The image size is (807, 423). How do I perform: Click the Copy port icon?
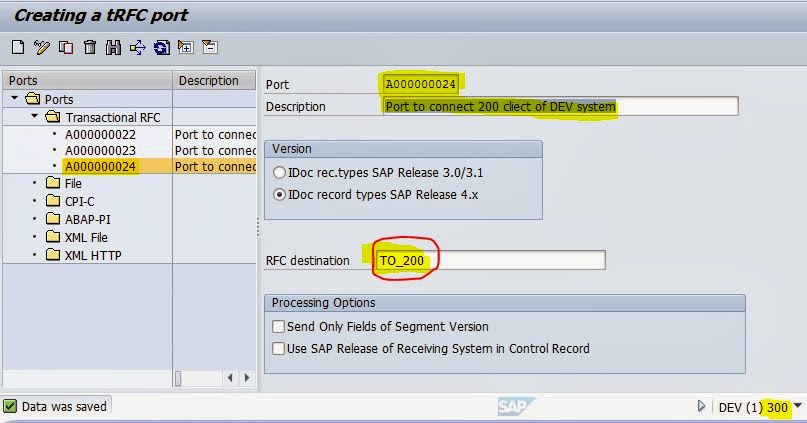66,47
